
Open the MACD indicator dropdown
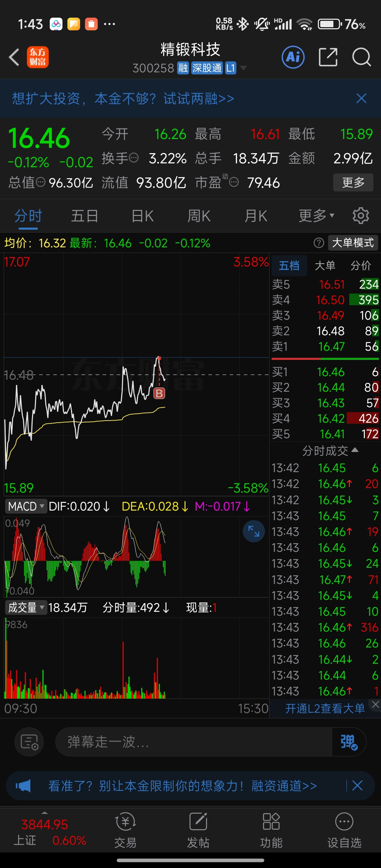coord(26,506)
